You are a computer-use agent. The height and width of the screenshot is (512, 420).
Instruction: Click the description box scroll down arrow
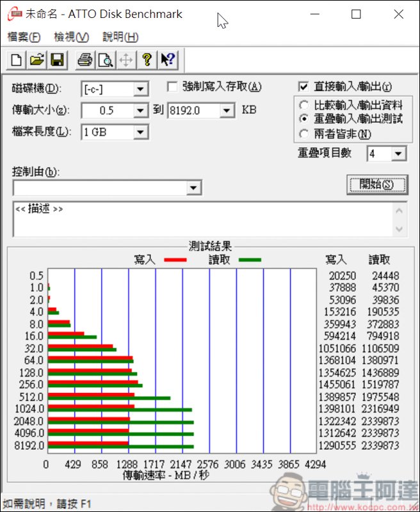coord(399,228)
